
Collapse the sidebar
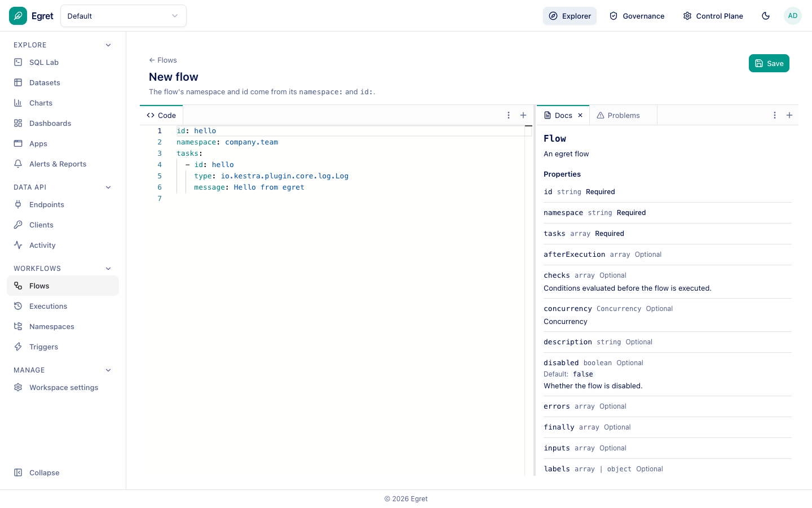pos(63,473)
